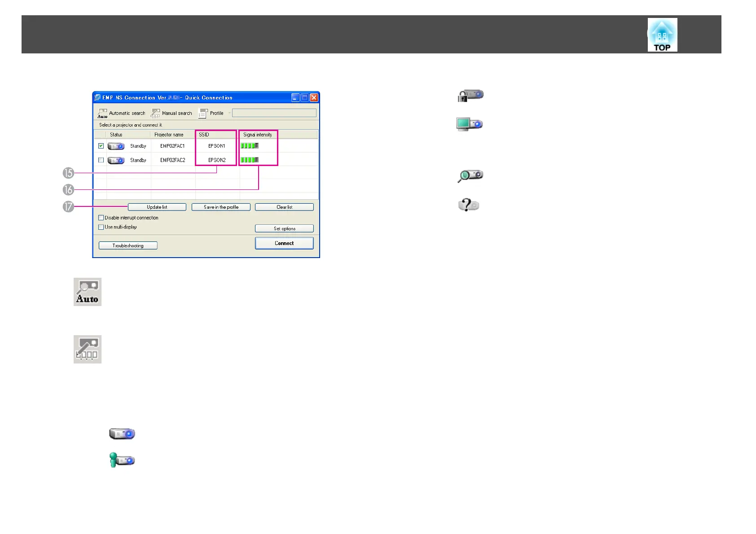Click the plain blue projector status icon
The width and height of the screenshot is (756, 534).
122,434
